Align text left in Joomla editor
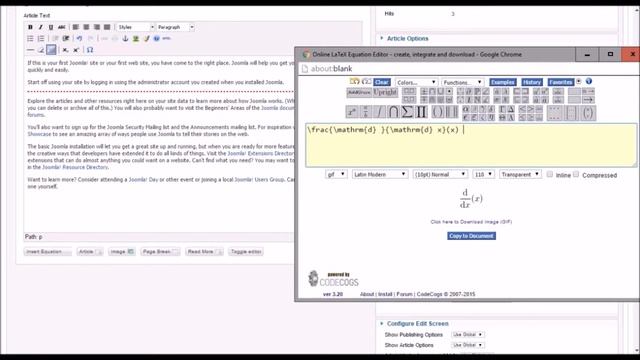The width and height of the screenshot is (640, 360). (76, 27)
